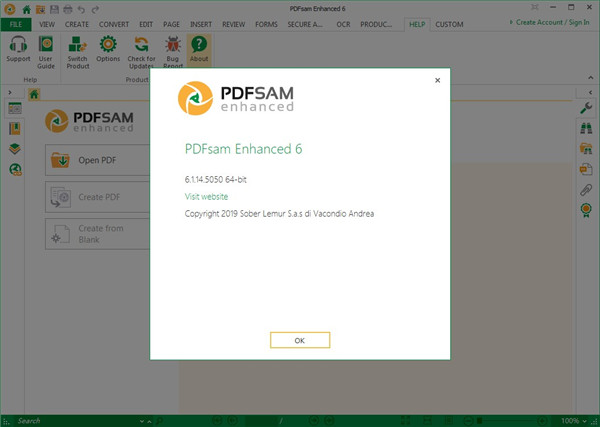
Task: Open the folder search icon on right sidebar
Action: (x=586, y=148)
